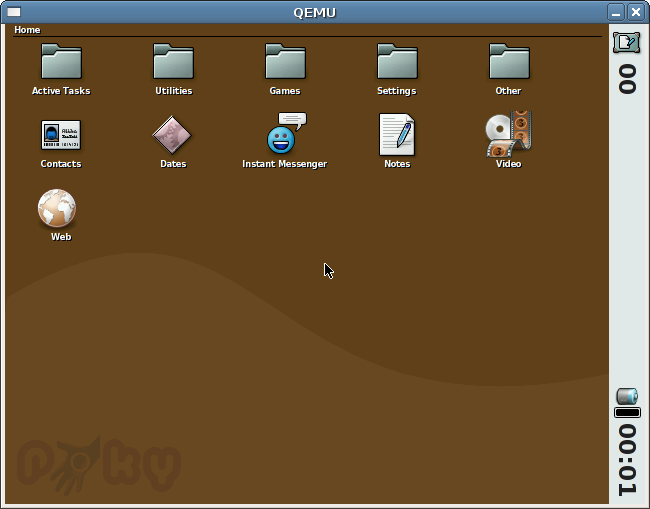Click the QEMU window menu button in title bar

pos(14,12)
